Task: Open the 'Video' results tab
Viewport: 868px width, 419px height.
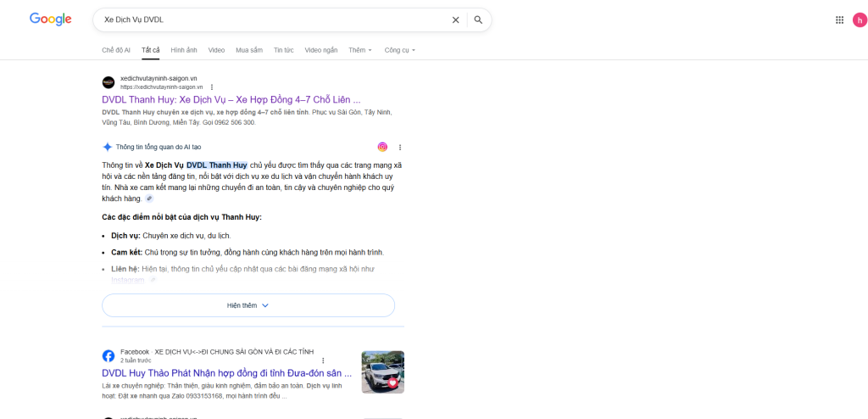Action: point(216,50)
